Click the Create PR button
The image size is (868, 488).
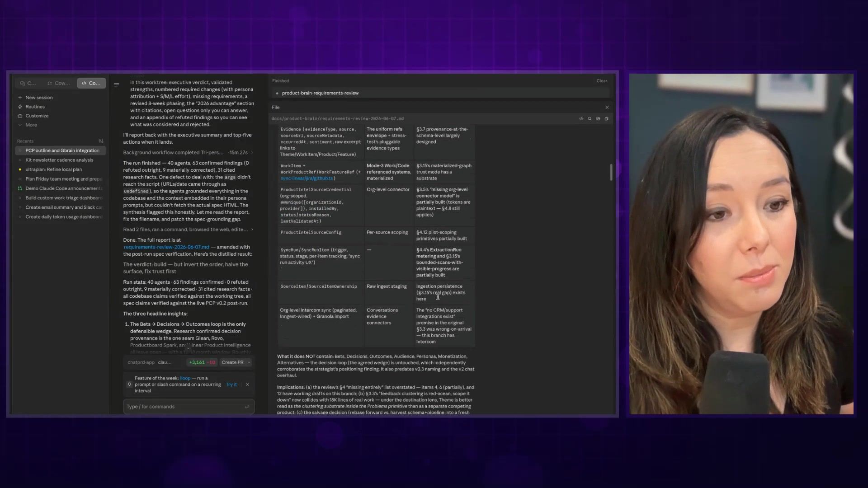(232, 362)
